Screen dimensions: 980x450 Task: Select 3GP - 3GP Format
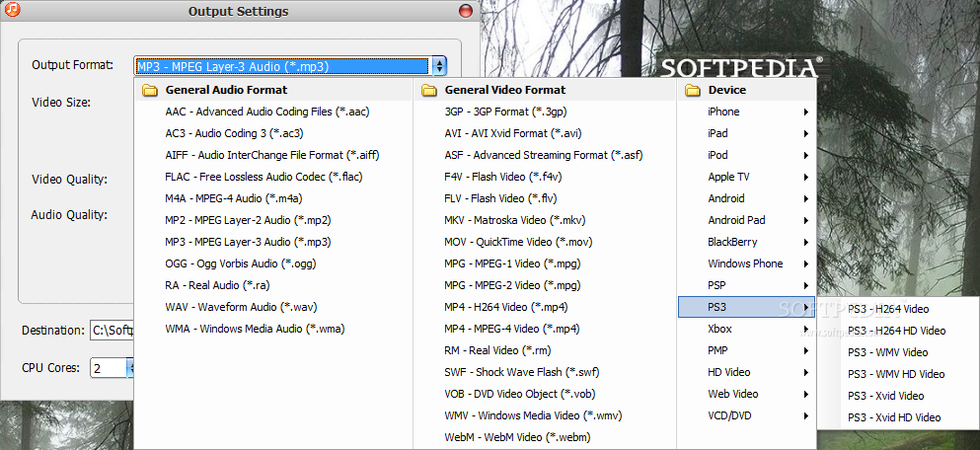pyautogui.click(x=505, y=112)
